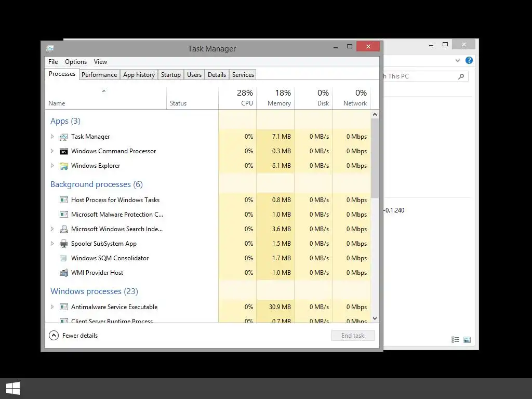The width and height of the screenshot is (532, 399).
Task: Click the process list scrollbar thumb
Action: tap(375, 158)
